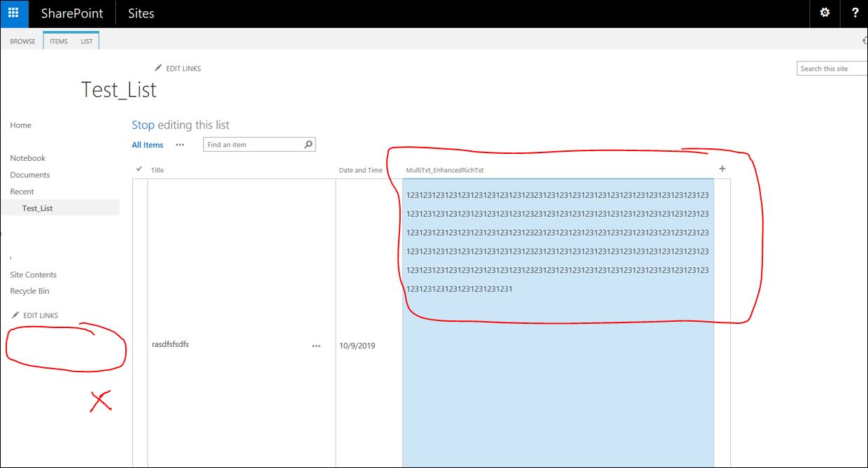Screen dimensions: 868x468
Task: Sort by the Date and Time column header
Action: [x=361, y=170]
